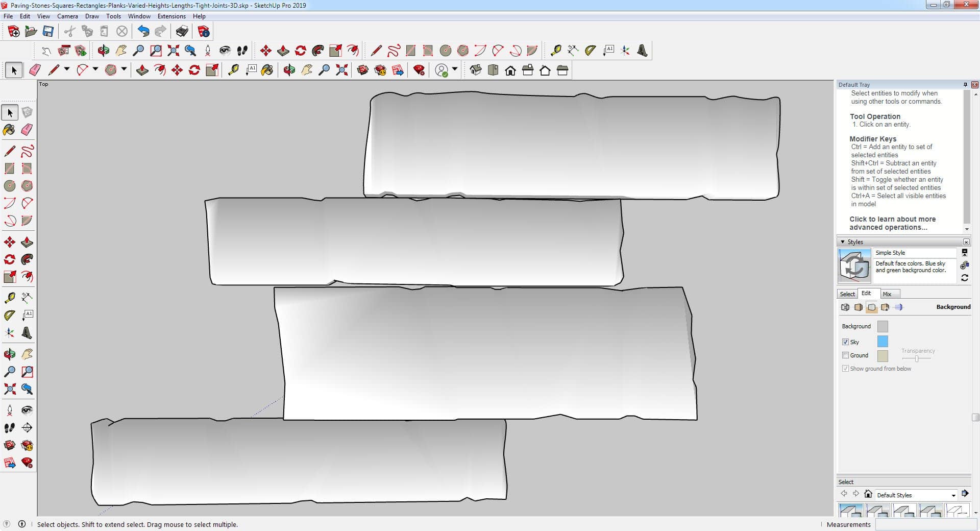
Task: Click the Measurements input box
Action: click(923, 524)
